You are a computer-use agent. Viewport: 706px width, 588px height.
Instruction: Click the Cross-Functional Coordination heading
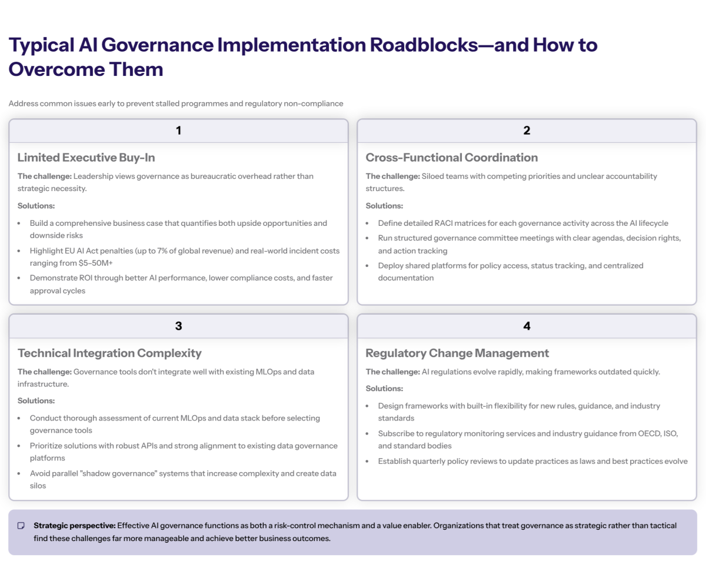(451, 158)
